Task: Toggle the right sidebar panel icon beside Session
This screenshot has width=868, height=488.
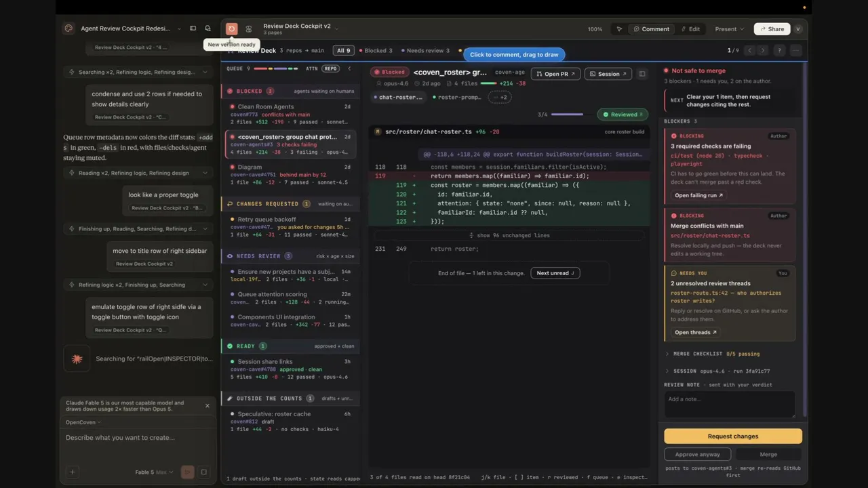Action: [x=642, y=74]
